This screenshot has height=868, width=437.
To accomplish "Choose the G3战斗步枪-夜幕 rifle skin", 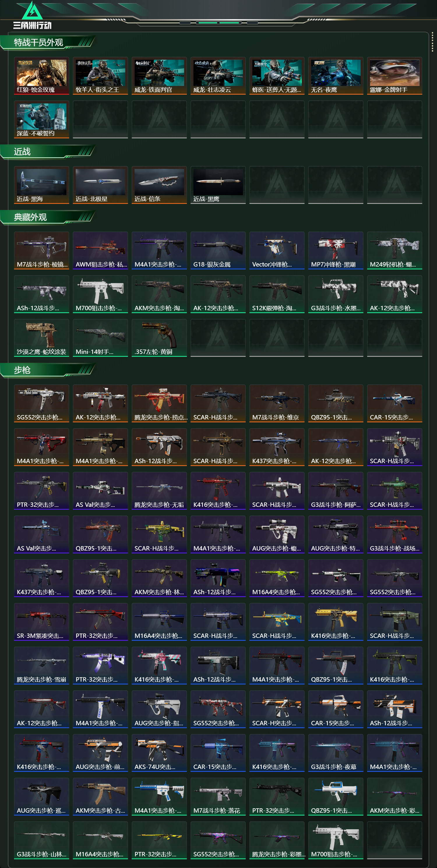I will pos(336,753).
